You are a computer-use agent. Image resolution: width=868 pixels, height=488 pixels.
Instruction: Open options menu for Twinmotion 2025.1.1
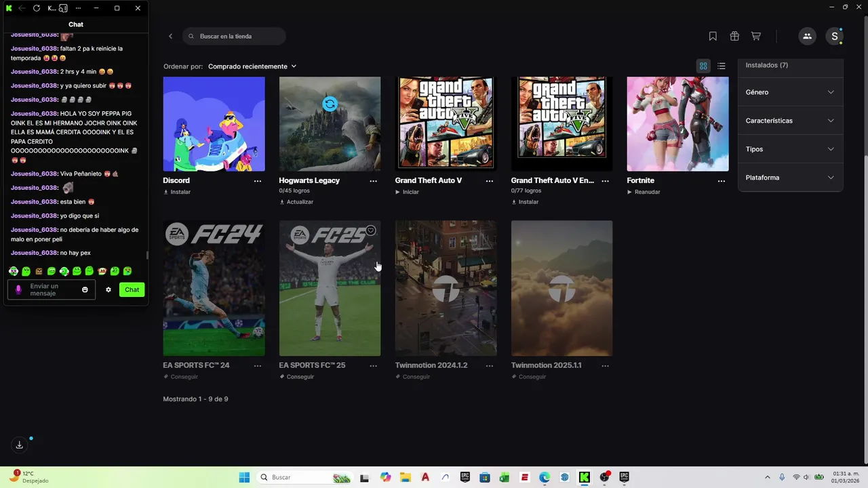(x=606, y=365)
